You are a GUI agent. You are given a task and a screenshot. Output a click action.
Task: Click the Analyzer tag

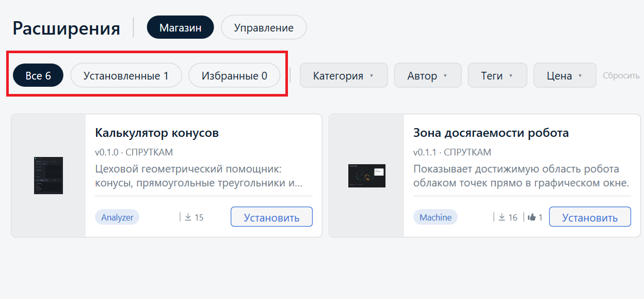(117, 217)
